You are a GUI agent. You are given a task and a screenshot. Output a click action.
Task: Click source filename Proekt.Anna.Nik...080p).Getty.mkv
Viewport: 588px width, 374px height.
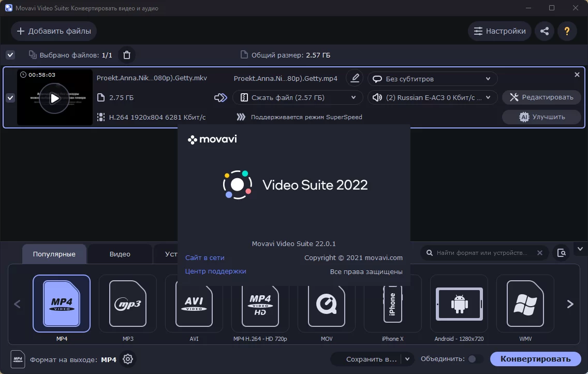pos(152,78)
